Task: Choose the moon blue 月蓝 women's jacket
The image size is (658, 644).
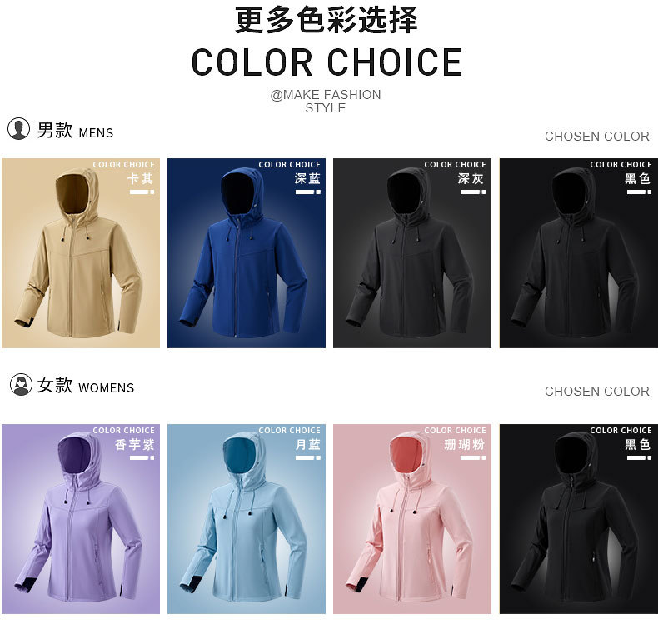Action: [247, 519]
